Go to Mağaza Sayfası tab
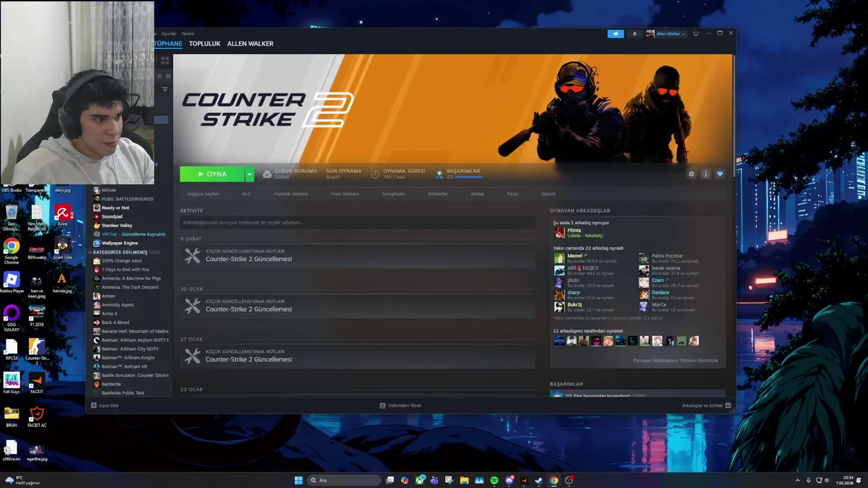 pyautogui.click(x=203, y=194)
